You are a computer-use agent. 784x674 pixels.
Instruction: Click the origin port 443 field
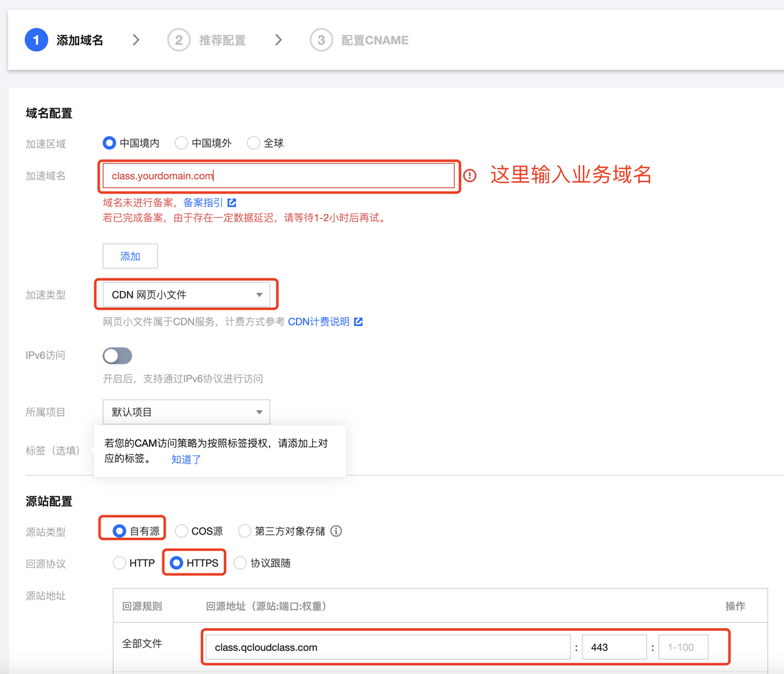(614, 647)
